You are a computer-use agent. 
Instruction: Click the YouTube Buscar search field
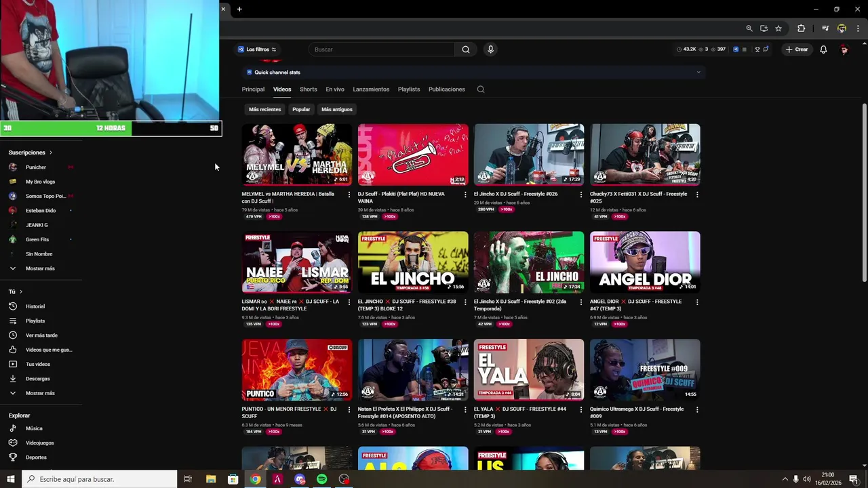[381, 49]
